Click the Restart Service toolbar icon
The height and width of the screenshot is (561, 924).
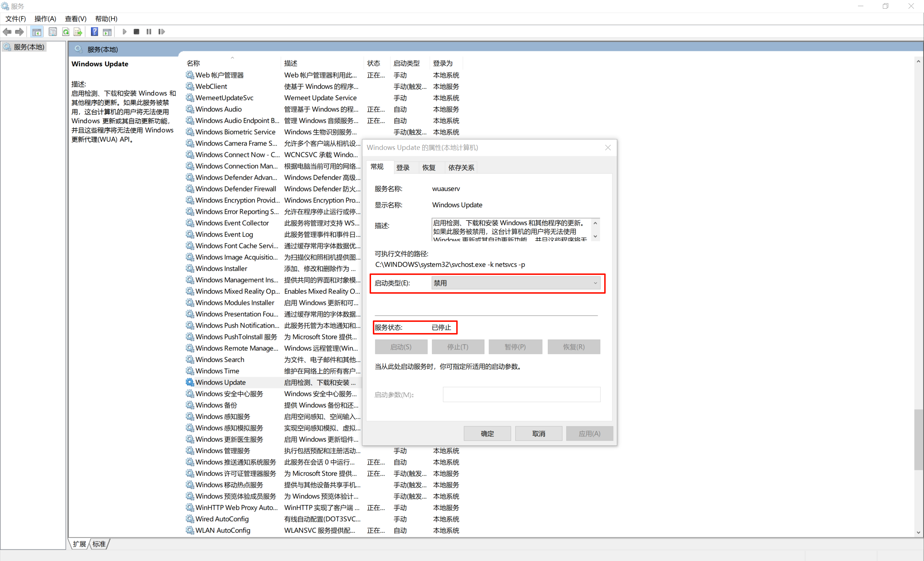162,32
